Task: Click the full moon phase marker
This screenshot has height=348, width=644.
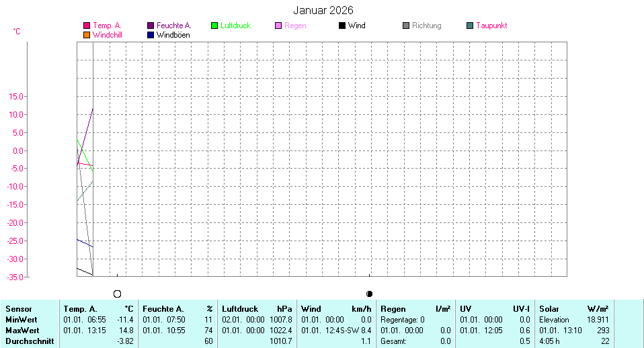Action: point(118,294)
